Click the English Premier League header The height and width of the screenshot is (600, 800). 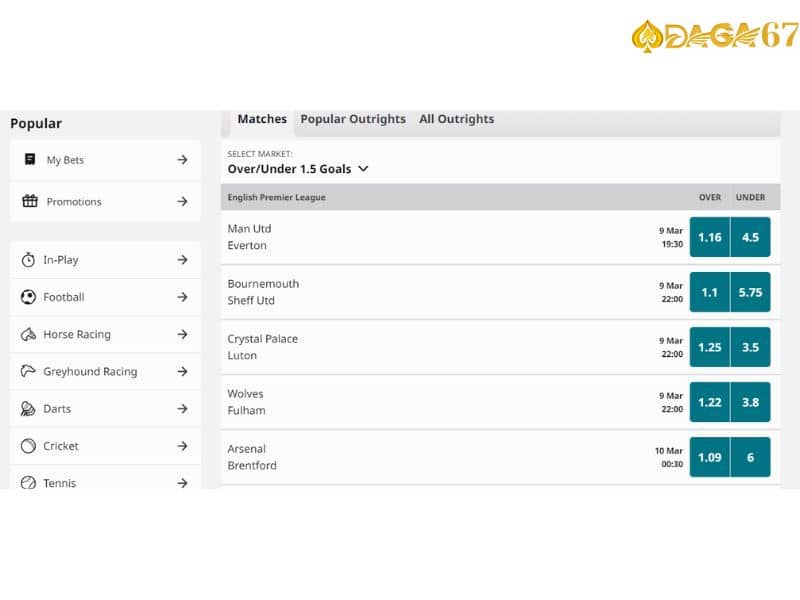[x=277, y=197]
